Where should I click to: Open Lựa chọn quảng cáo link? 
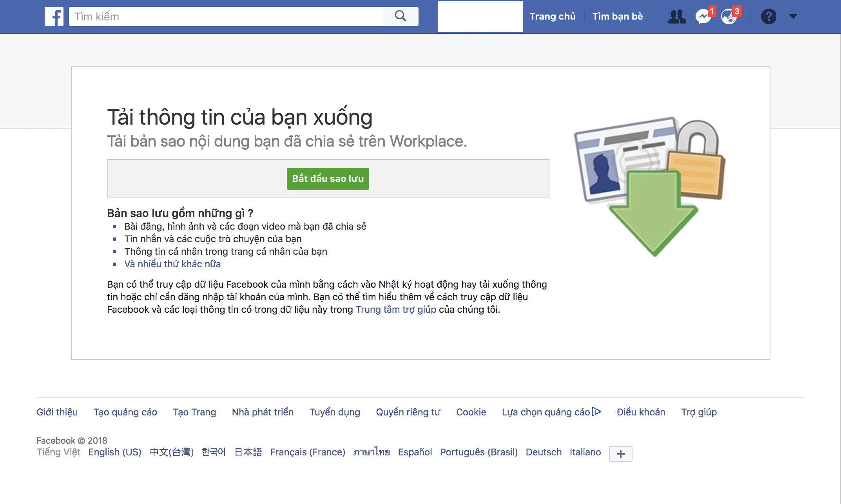click(x=546, y=412)
